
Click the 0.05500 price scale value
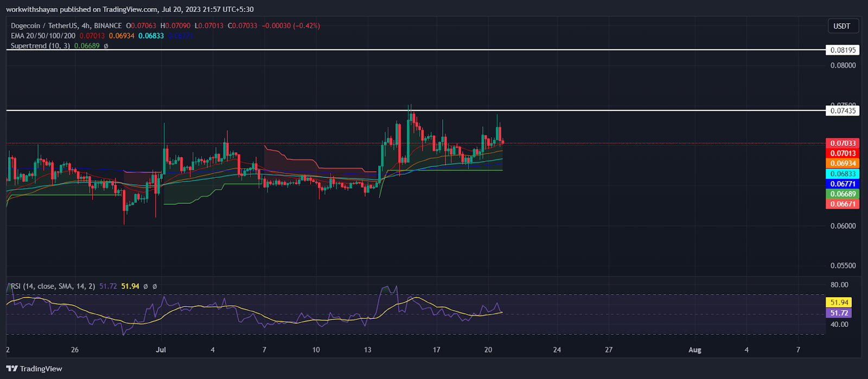(843, 266)
